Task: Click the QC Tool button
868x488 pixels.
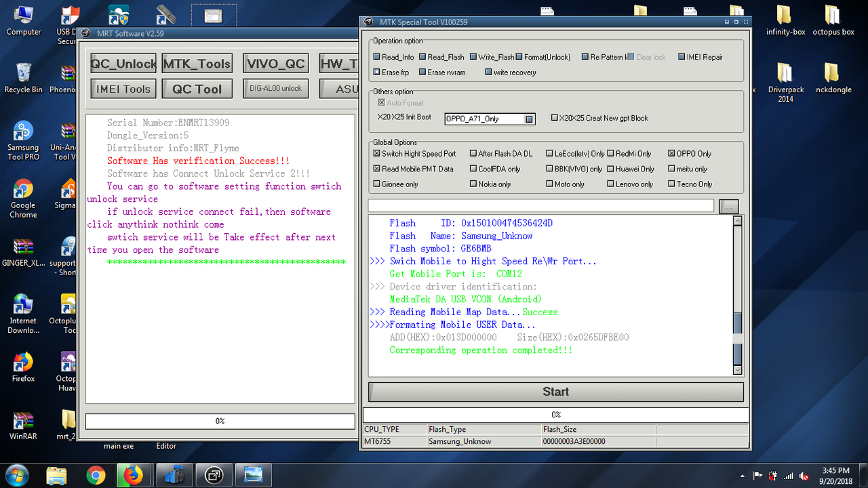Action: [x=197, y=89]
